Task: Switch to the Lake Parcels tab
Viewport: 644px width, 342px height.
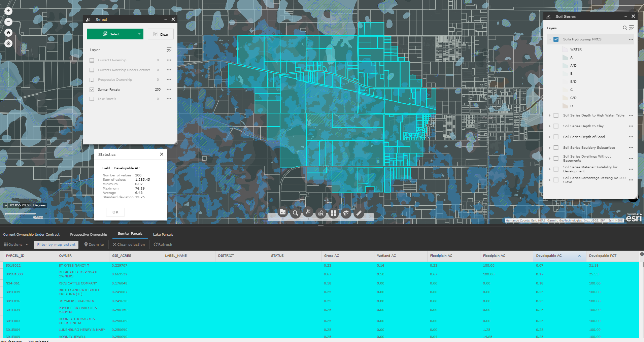Action: pos(163,234)
